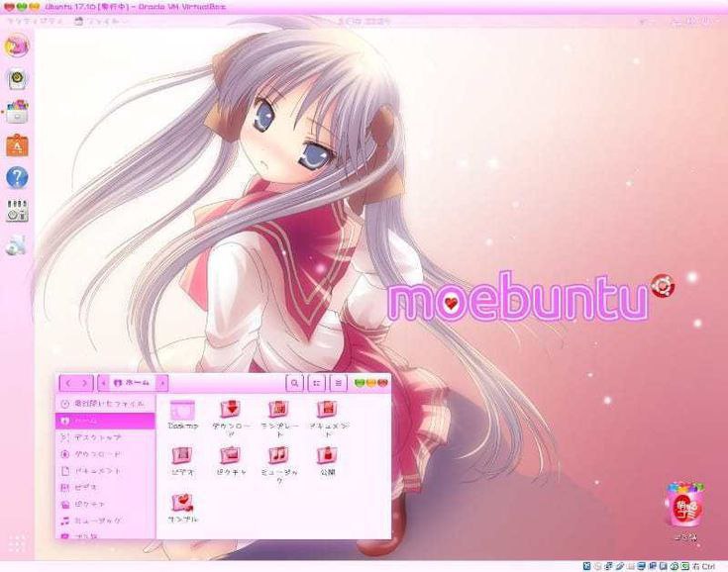
Task: Click the 右 Ctrl host key indicator
Action: (x=704, y=566)
